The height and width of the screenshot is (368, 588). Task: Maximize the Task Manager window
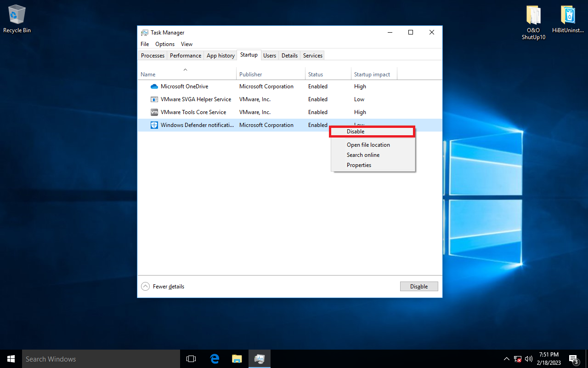click(x=411, y=32)
